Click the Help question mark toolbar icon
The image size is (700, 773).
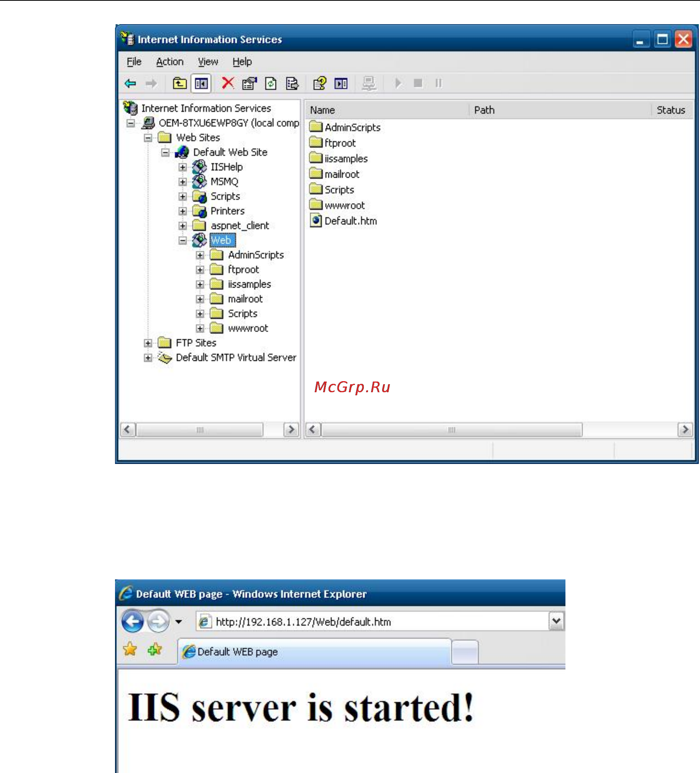(320, 83)
